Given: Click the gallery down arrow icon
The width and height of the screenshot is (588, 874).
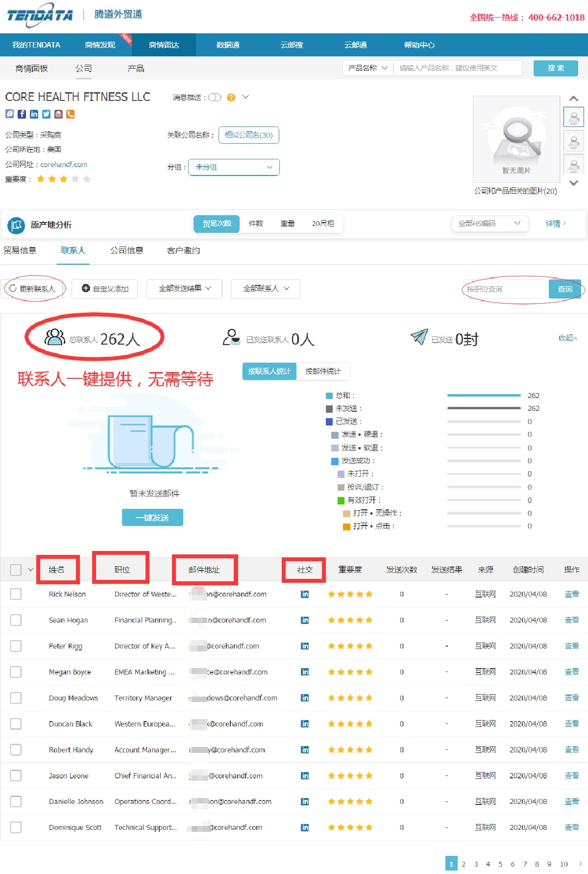Looking at the screenshot, I should (574, 183).
